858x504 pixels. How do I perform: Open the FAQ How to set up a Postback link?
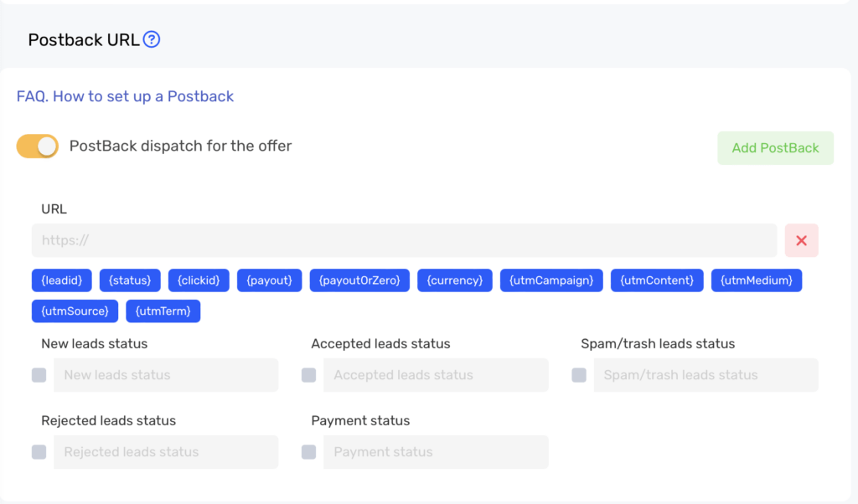125,96
